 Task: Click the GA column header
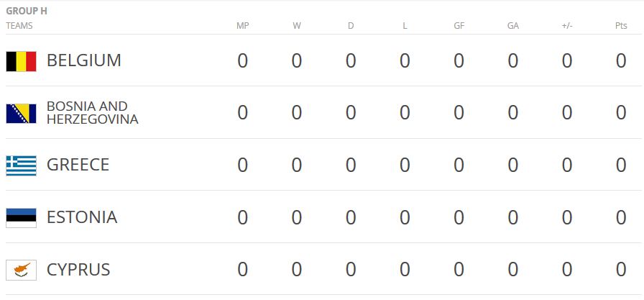pyautogui.click(x=513, y=26)
